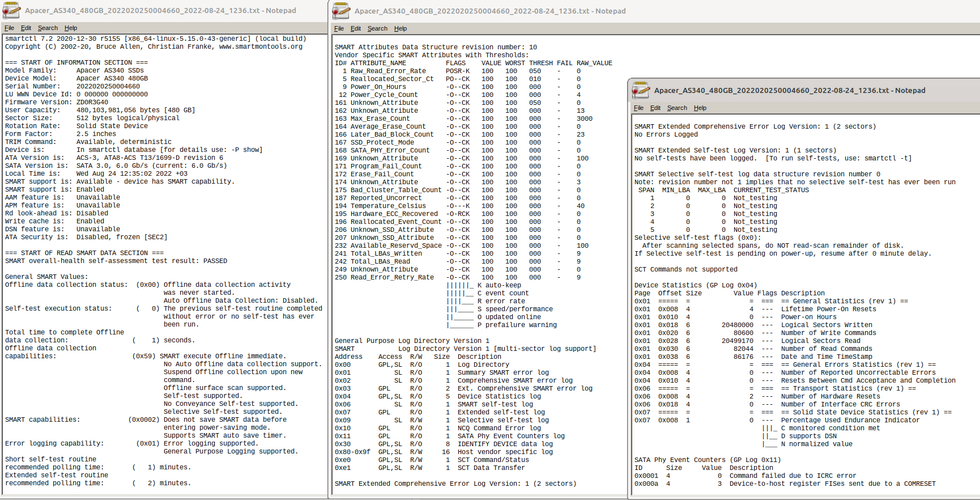Open the File menu in the rightmost Notepad window
Image resolution: width=980 pixels, height=500 pixels.
click(x=638, y=108)
